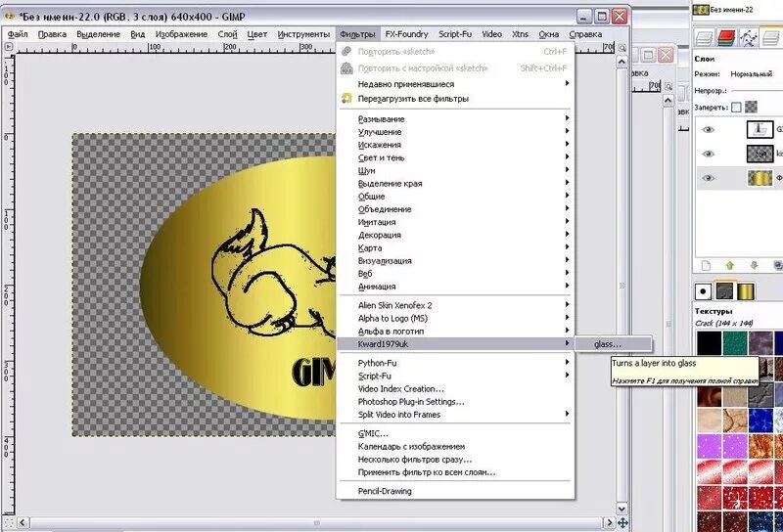783x532 pixels.
Task: Open the Изображение menu
Action: tap(181, 34)
